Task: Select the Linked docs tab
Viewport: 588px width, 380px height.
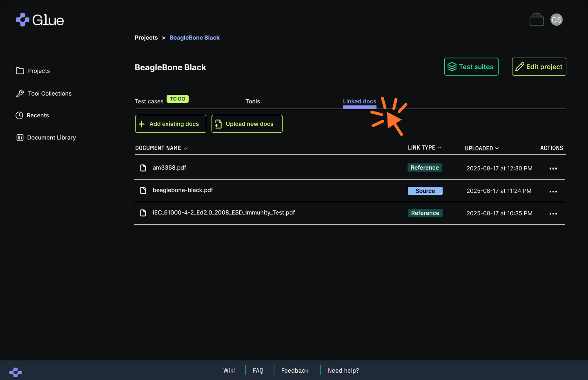Action: click(x=360, y=101)
